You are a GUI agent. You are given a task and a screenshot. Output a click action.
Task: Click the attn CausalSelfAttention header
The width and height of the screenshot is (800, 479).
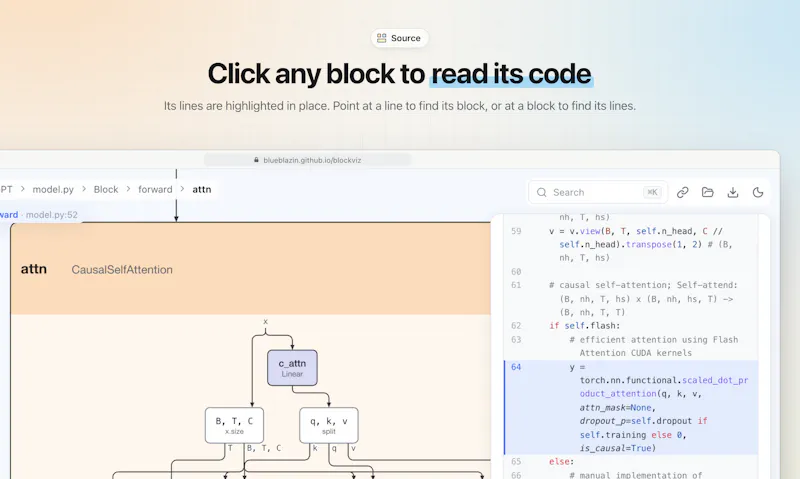click(251, 269)
